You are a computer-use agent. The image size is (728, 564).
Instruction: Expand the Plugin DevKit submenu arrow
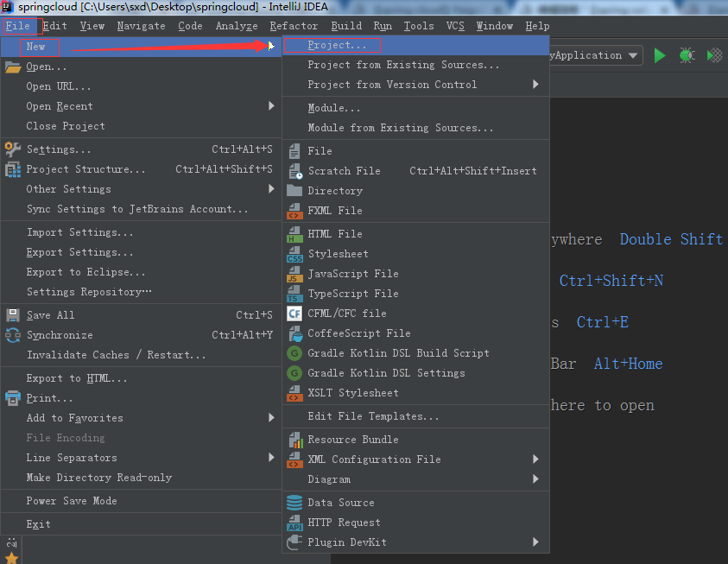pyautogui.click(x=535, y=542)
